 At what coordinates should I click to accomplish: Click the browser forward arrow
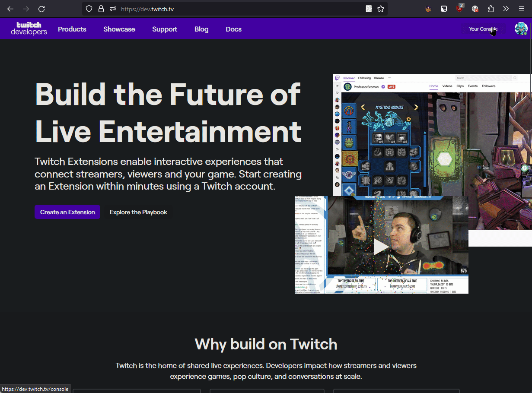coord(26,9)
